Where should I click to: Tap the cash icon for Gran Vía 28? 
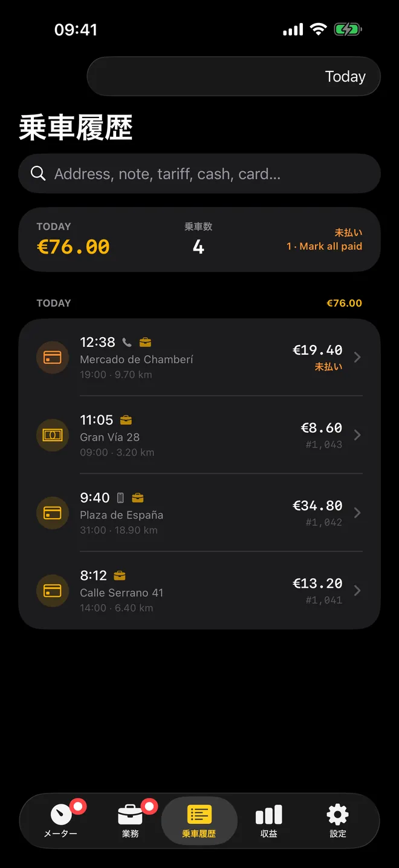[53, 435]
